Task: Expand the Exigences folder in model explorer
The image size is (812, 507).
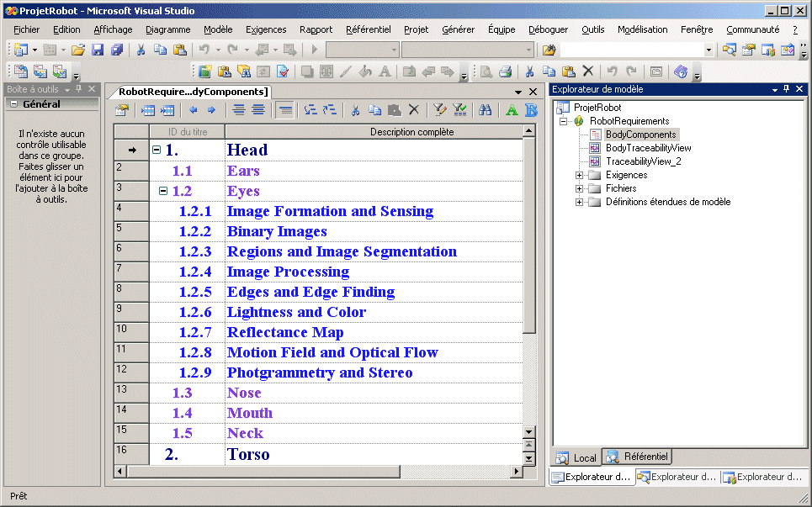Action: (x=579, y=175)
